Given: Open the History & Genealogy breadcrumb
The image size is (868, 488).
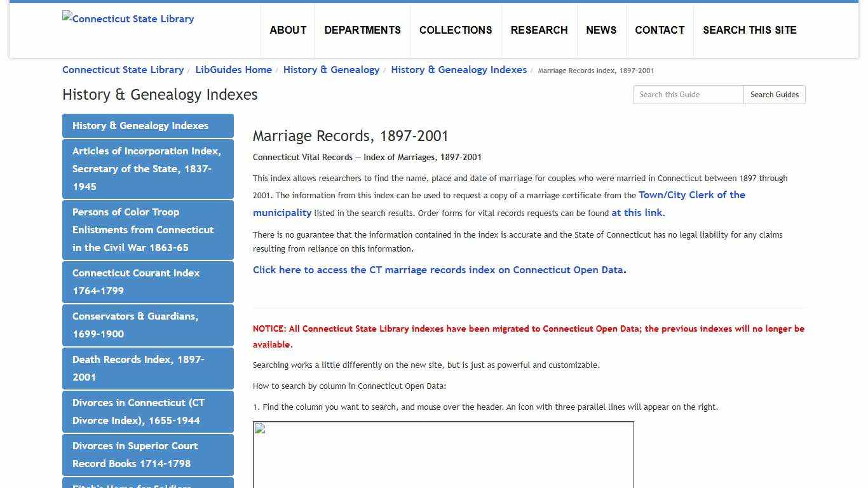Looking at the screenshot, I should 331,70.
